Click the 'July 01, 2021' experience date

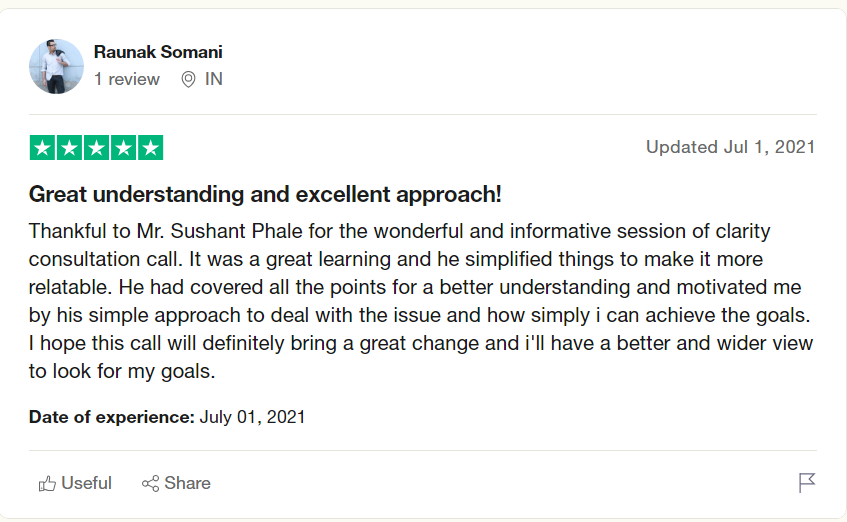pos(252,417)
